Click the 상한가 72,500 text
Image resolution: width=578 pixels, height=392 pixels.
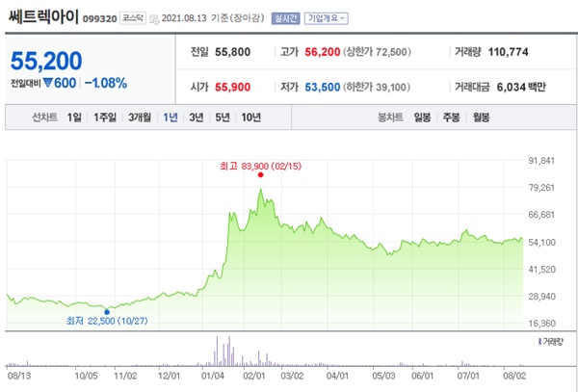pyautogui.click(x=377, y=52)
